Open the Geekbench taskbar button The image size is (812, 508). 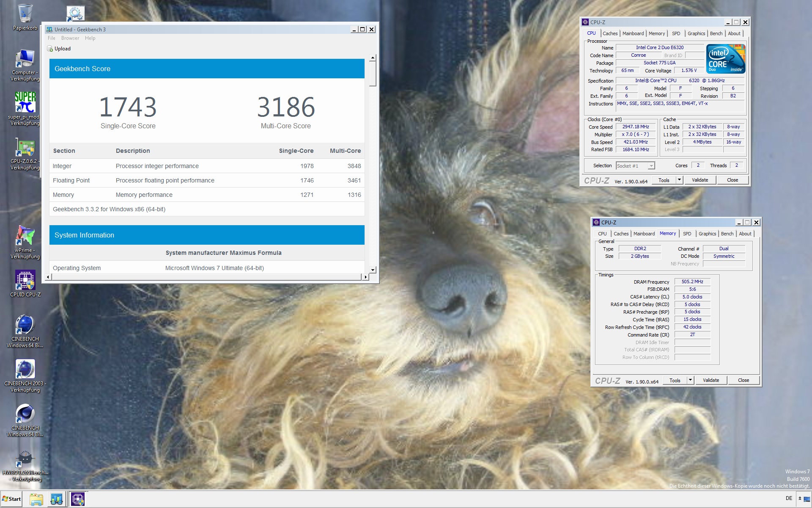(x=56, y=499)
